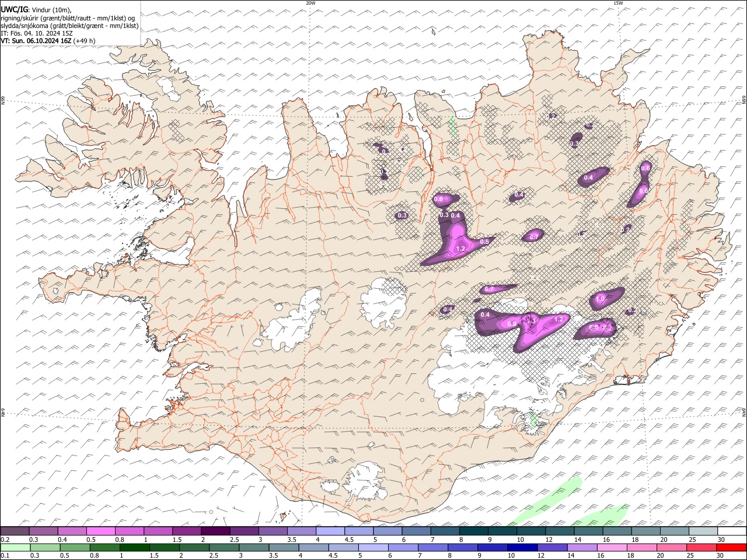Click the bright red bottom-row swatch after 30
Screen dimensions: 747x560
(x=731, y=547)
